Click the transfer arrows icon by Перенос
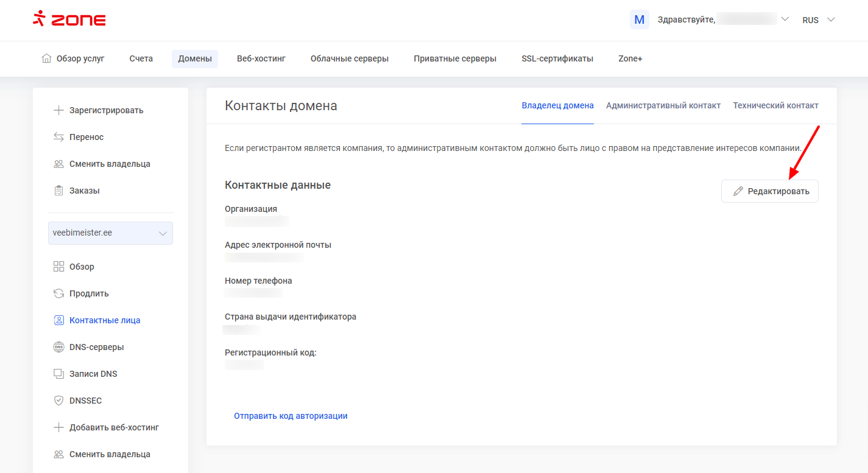This screenshot has width=868, height=473. click(x=58, y=137)
